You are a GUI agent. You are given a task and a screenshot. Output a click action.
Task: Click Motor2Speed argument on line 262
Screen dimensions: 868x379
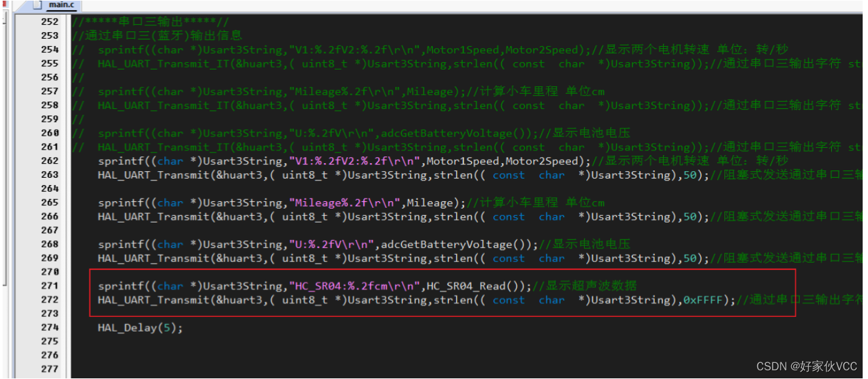click(x=542, y=161)
